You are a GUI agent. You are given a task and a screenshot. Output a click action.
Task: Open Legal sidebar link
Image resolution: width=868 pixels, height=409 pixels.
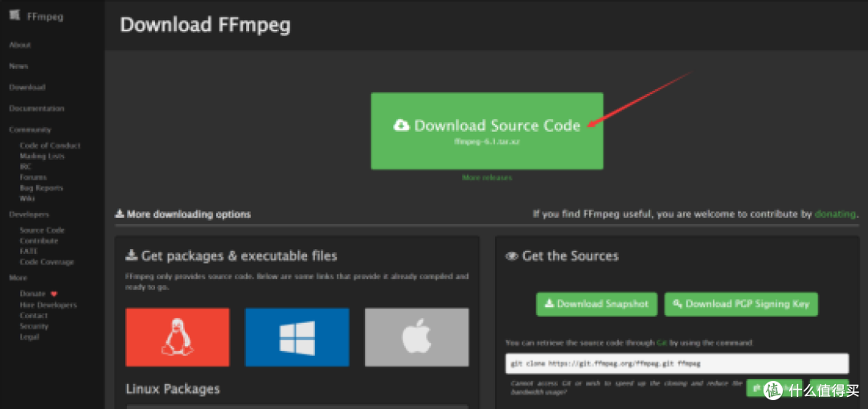(30, 337)
